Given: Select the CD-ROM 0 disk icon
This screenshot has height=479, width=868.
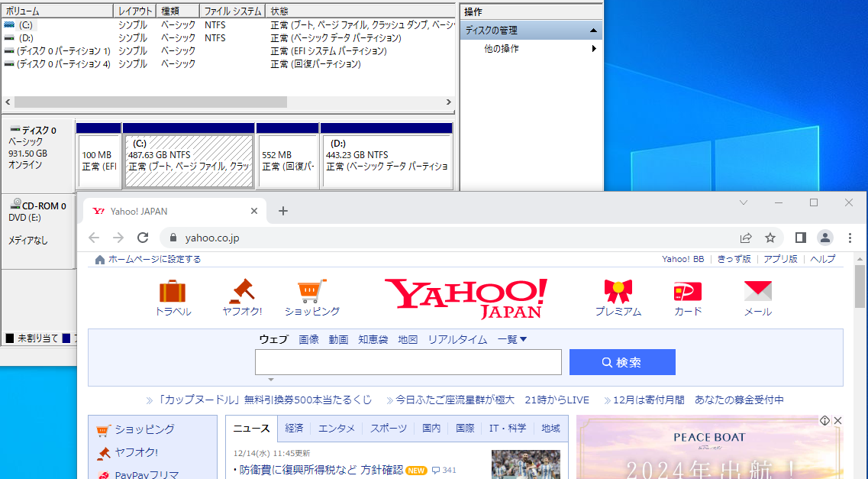Looking at the screenshot, I should click(x=15, y=204).
